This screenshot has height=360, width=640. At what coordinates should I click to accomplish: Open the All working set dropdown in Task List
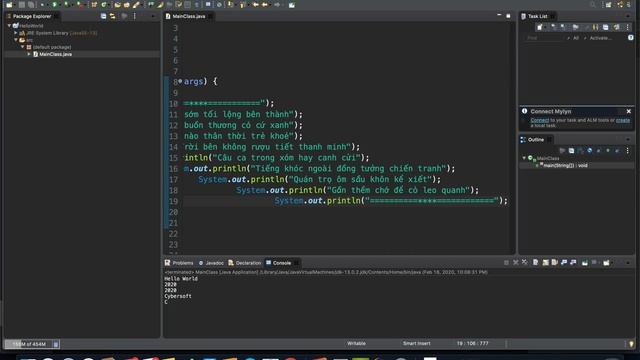pyautogui.click(x=576, y=38)
